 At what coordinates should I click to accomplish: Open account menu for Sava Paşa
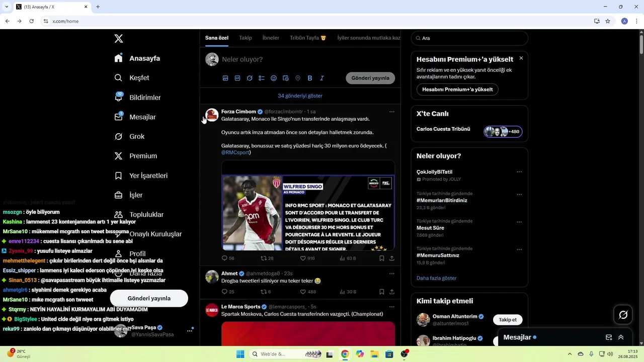[190, 330]
